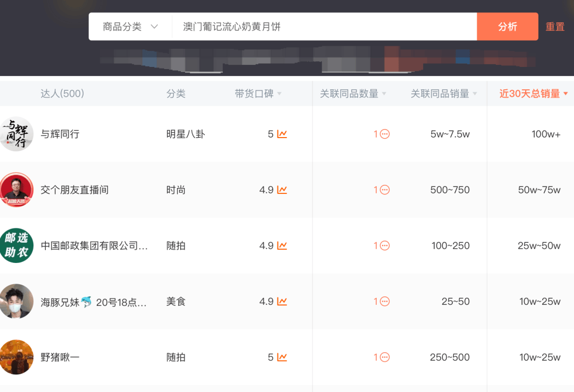Click the 重置 reset link
Image resolution: width=574 pixels, height=392 pixels.
click(555, 26)
